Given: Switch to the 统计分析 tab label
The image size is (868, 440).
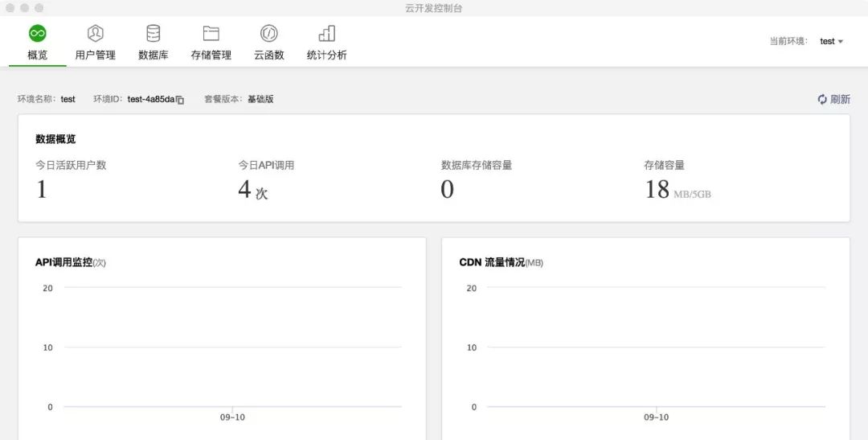Looking at the screenshot, I should click(x=326, y=55).
